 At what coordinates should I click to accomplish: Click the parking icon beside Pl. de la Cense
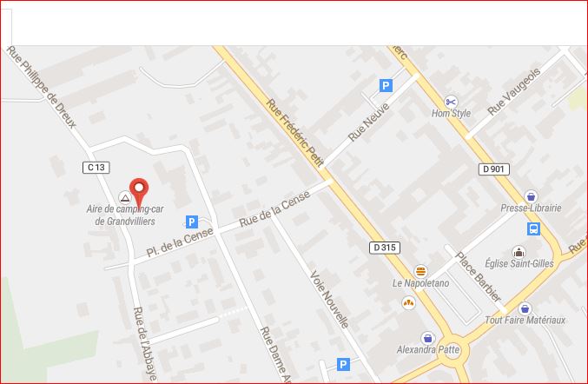192,222
